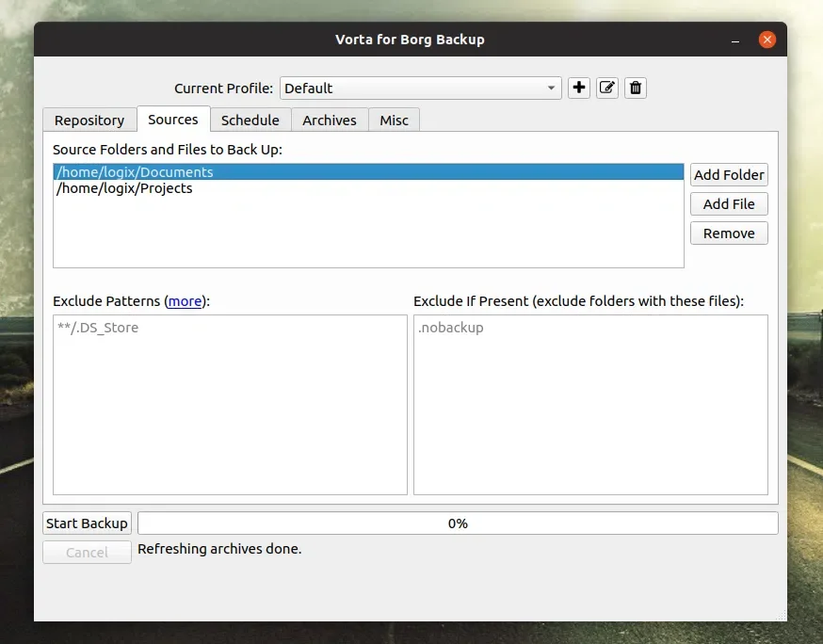Focus the Exclude If Present text box
Screen dimensions: 823x644
click(590, 405)
